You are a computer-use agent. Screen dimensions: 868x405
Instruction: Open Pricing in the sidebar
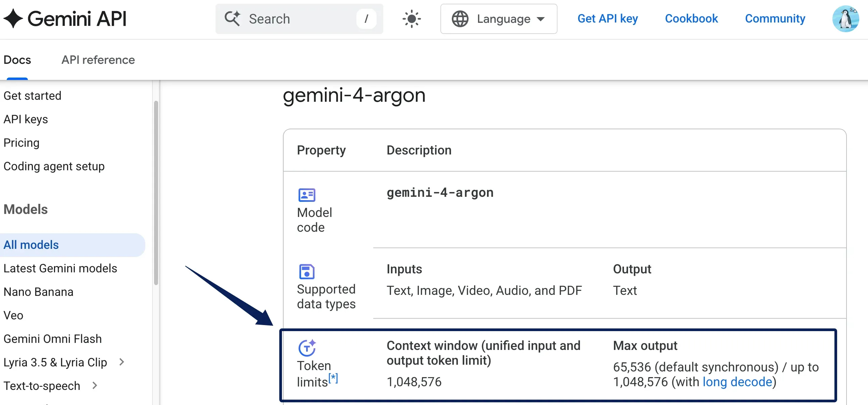[x=21, y=143]
